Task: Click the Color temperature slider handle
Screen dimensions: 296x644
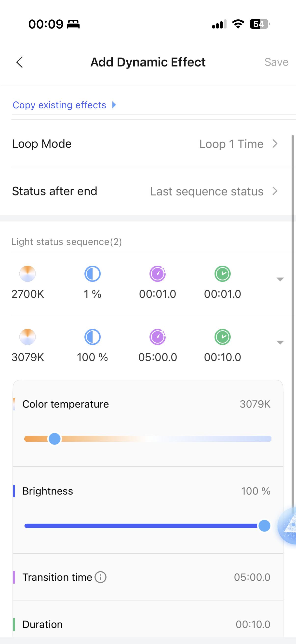Action: tap(54, 439)
